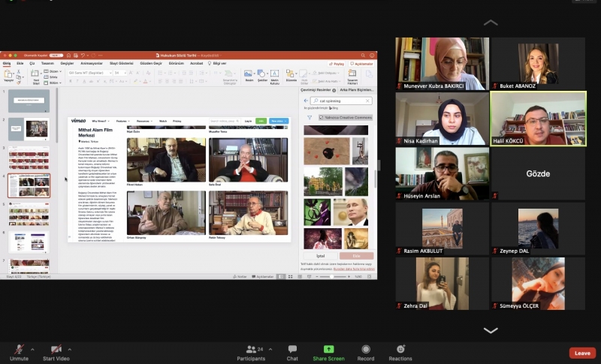Click the filter funnel icon in image search
This screenshot has height=364, width=601.
coord(310,118)
